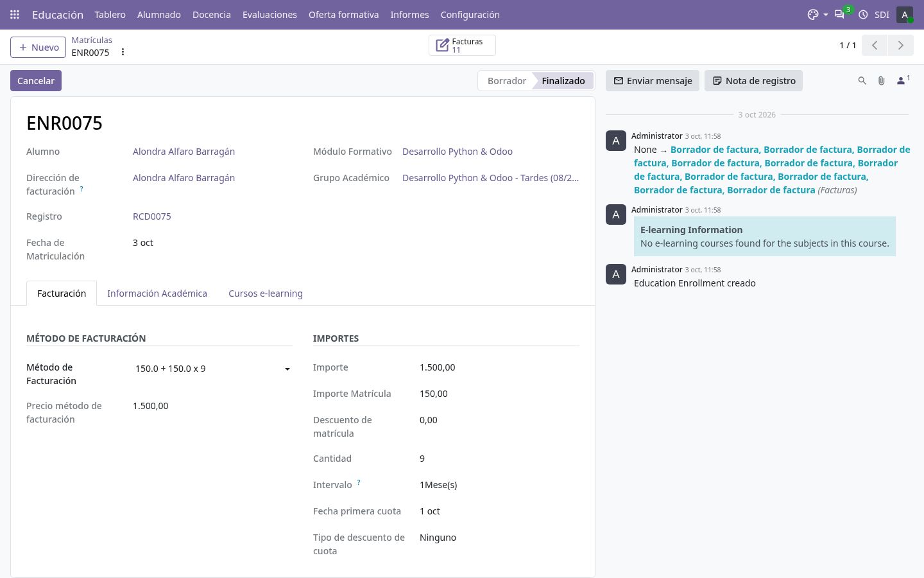Go to the previous record arrow
Screen dimensions: 924x578
(875, 45)
